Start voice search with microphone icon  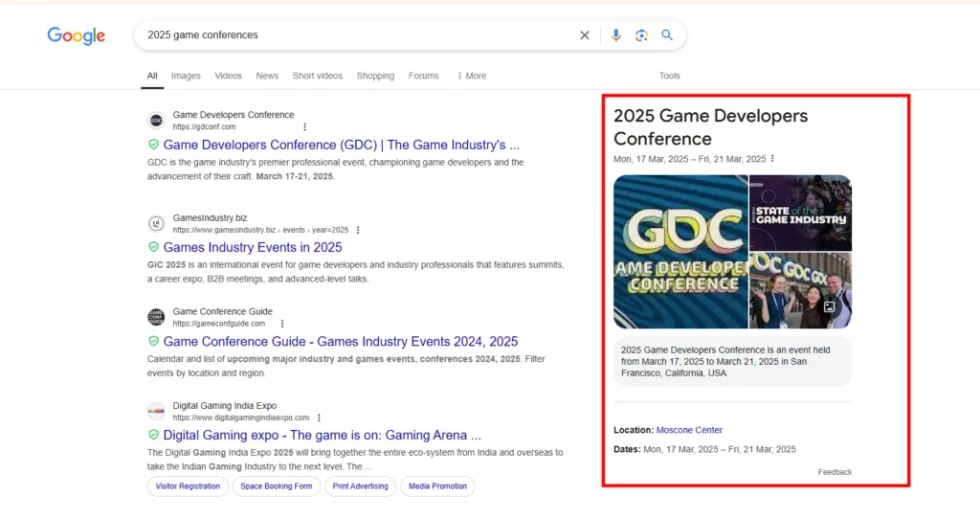tap(615, 35)
